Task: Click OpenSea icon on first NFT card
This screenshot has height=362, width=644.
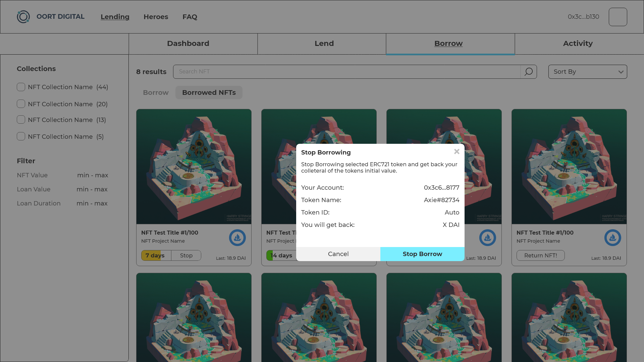Action: pyautogui.click(x=237, y=238)
